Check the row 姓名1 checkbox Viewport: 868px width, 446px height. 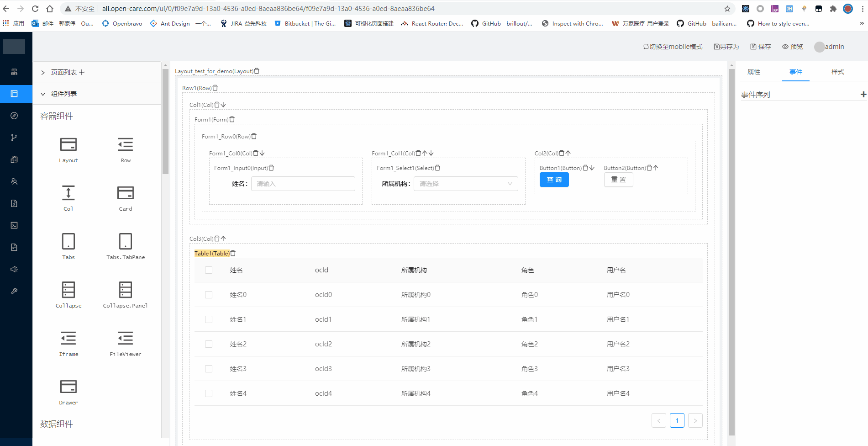209,319
